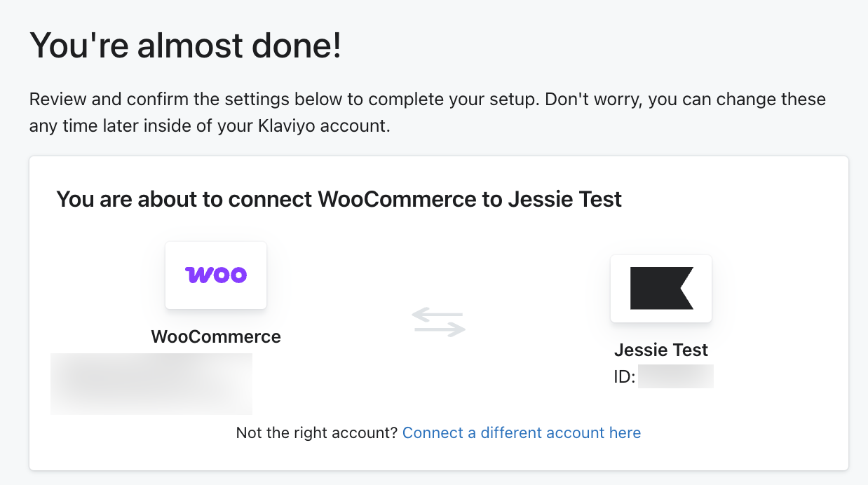Screen dimensions: 868x485
Task: Click "Jessie Test" in the card title
Action: pyautogui.click(x=564, y=199)
